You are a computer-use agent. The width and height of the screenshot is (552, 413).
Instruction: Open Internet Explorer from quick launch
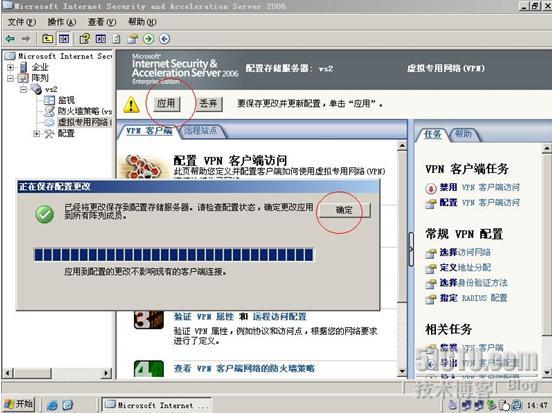[x=52, y=405]
